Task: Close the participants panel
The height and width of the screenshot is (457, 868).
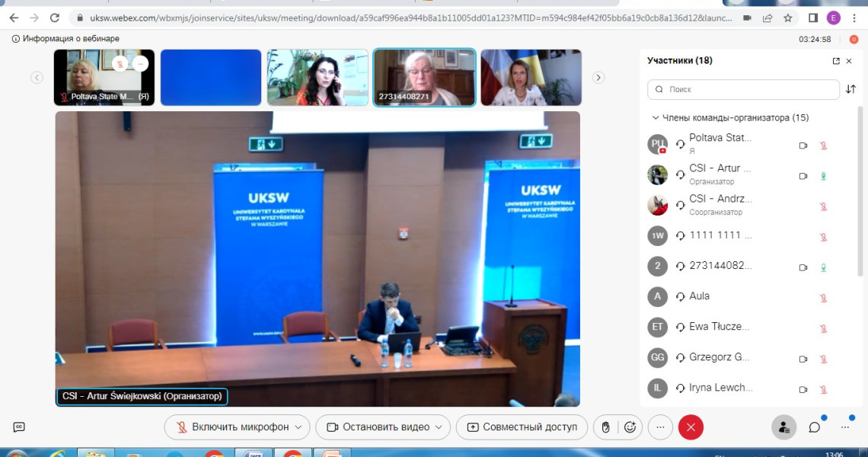Action: (x=849, y=61)
